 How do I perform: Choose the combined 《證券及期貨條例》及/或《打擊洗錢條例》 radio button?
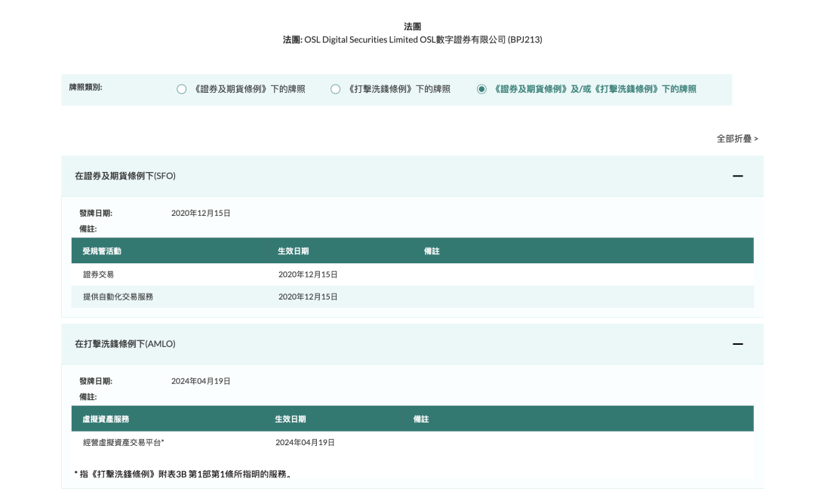click(x=481, y=89)
